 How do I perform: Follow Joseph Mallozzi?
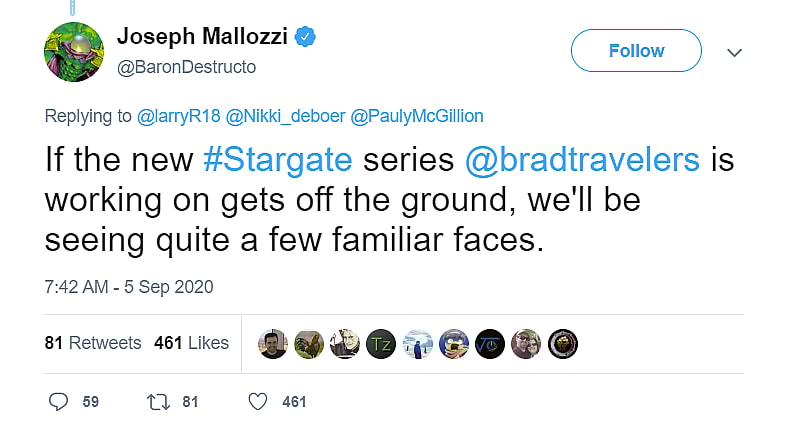pos(636,51)
